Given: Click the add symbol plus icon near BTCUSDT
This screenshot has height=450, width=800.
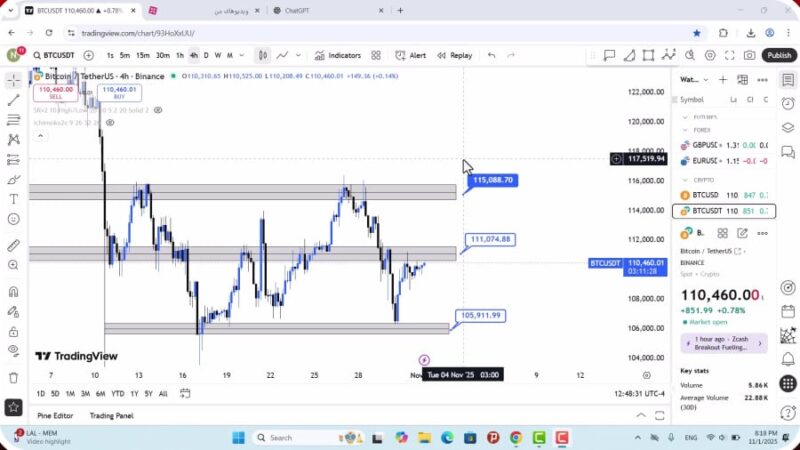Looking at the screenshot, I should pyautogui.click(x=89, y=56).
